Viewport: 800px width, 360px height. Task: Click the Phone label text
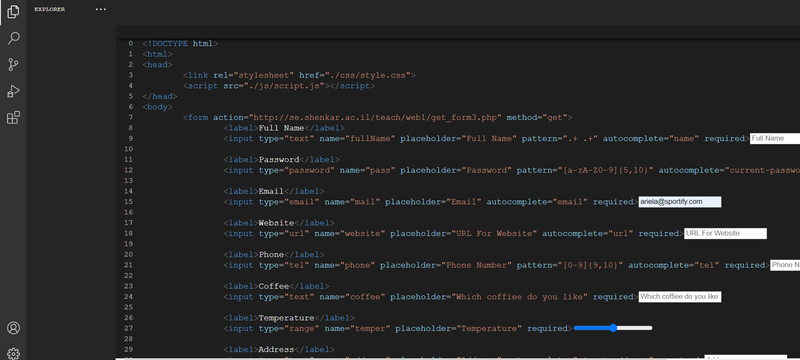(x=271, y=254)
